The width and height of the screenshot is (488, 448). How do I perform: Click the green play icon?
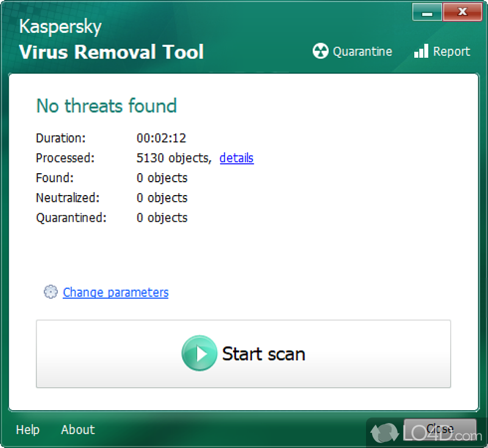[x=199, y=353]
